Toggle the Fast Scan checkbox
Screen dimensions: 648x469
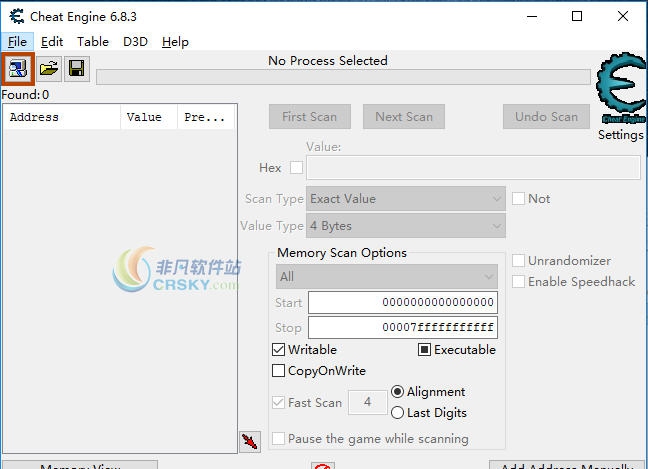tap(279, 402)
